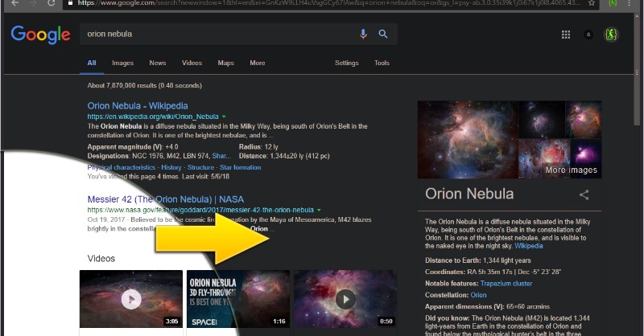
Task: Click the Wikipedia link in description
Action: tap(529, 246)
